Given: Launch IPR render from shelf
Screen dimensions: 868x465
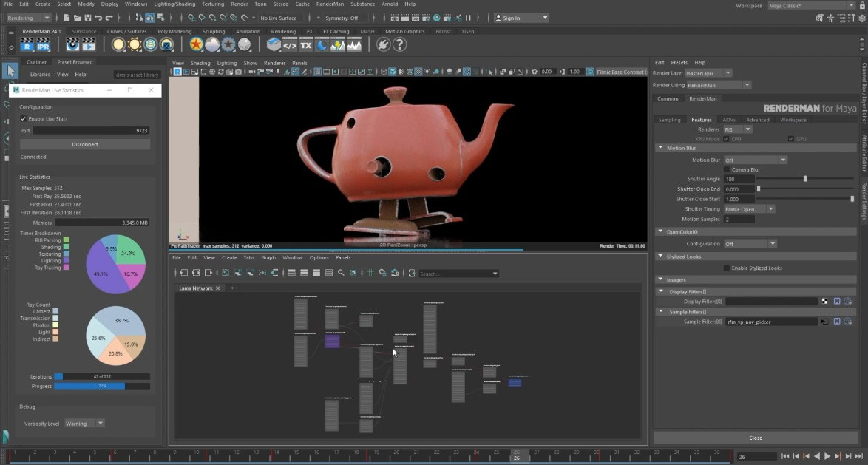Looking at the screenshot, I should pyautogui.click(x=43, y=44).
